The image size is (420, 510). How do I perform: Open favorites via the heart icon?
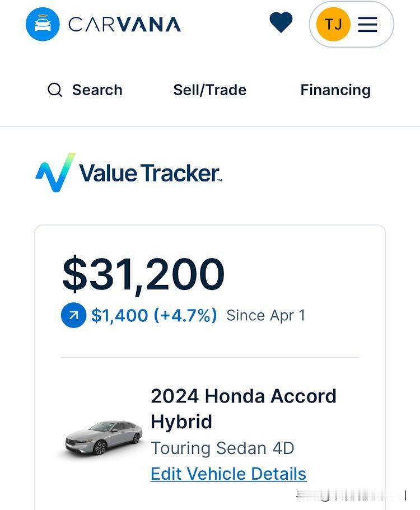(281, 22)
